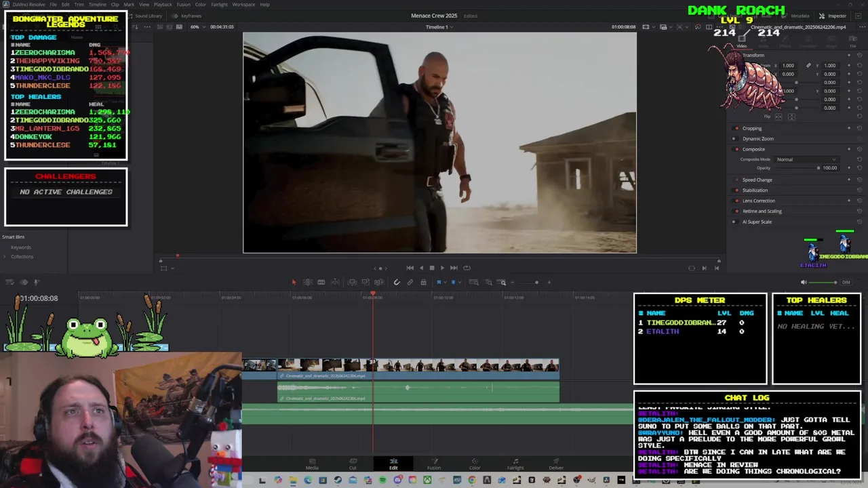The image size is (868, 488).
Task: Toggle Retime and Scaling switch
Action: (736, 211)
